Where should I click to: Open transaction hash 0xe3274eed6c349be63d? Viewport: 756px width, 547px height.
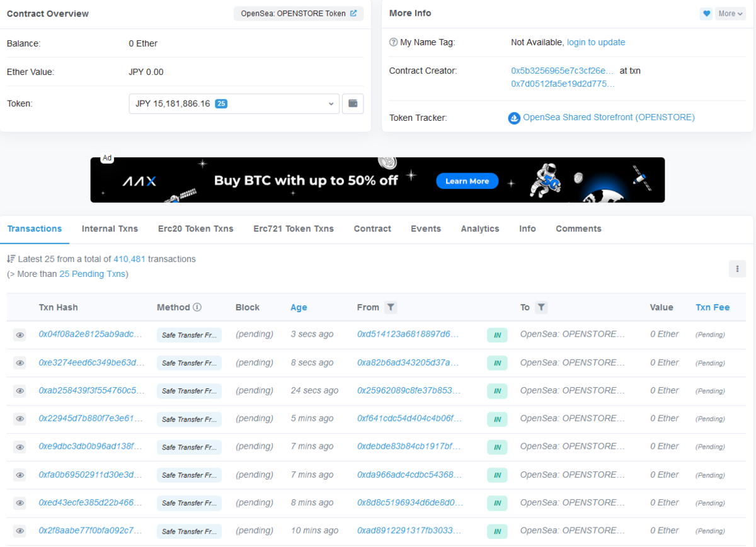click(91, 363)
